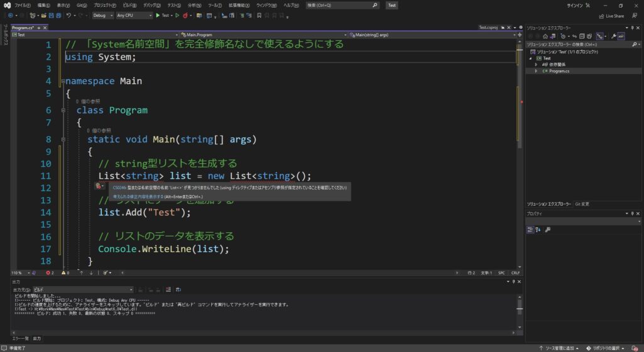Open the デバッグ menu
644x352 pixels.
click(152, 5)
